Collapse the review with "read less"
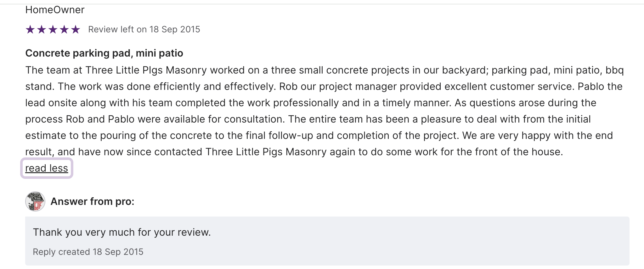Viewport: 644px width, 269px height. pyautogui.click(x=47, y=168)
